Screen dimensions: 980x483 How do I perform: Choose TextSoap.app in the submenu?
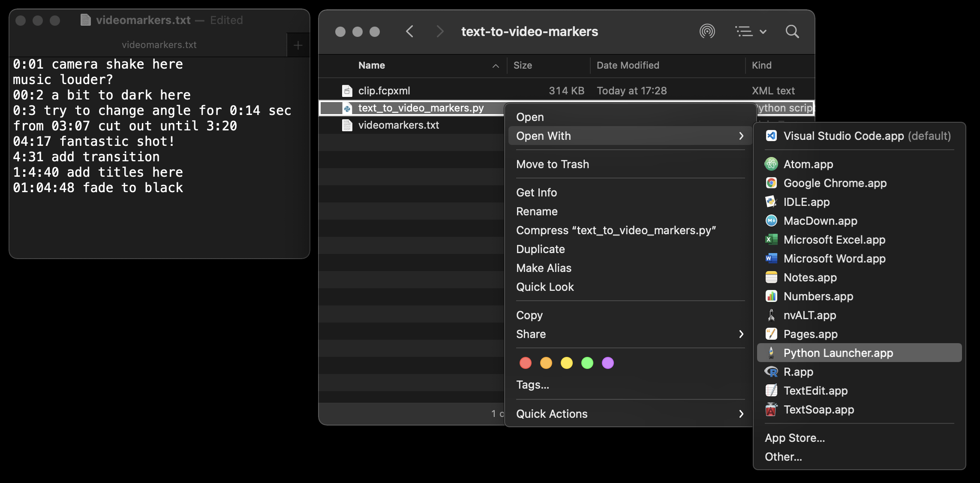pos(818,410)
